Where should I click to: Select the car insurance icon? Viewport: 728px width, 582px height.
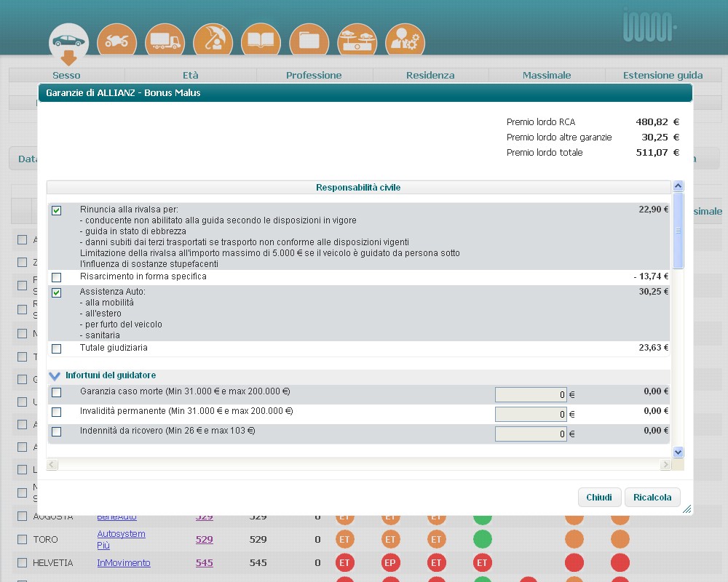[68, 41]
